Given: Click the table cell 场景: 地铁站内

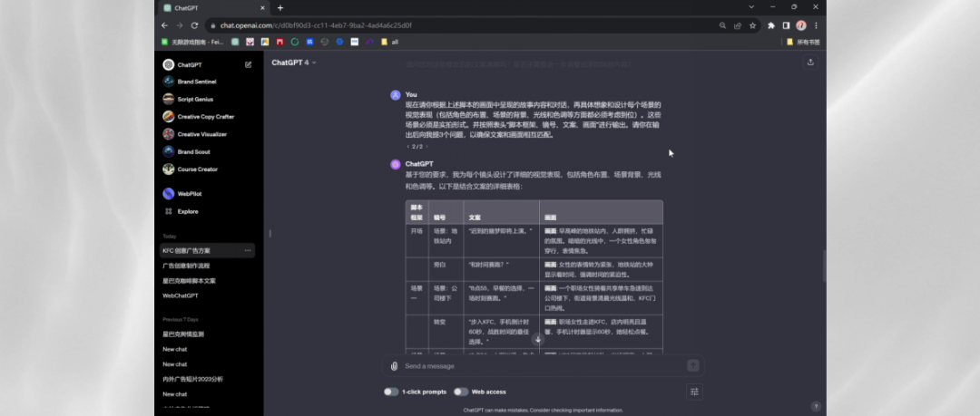Looking at the screenshot, I should tap(446, 240).
